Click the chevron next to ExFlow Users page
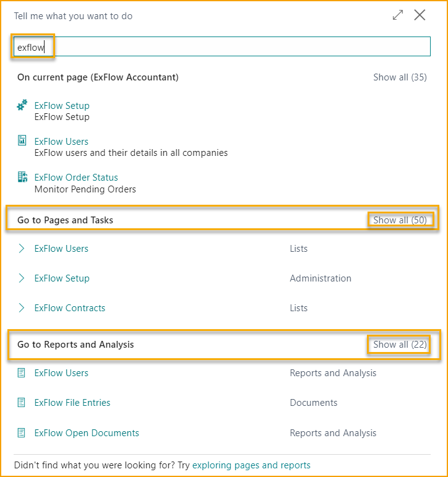 [21, 249]
